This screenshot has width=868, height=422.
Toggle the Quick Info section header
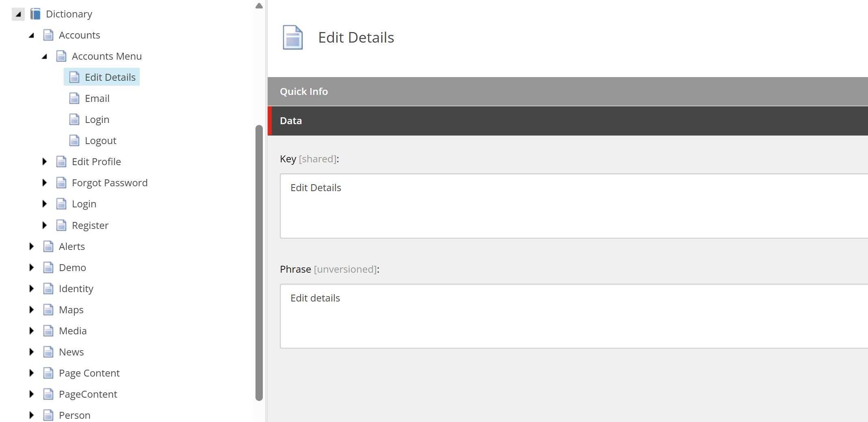pyautogui.click(x=568, y=91)
